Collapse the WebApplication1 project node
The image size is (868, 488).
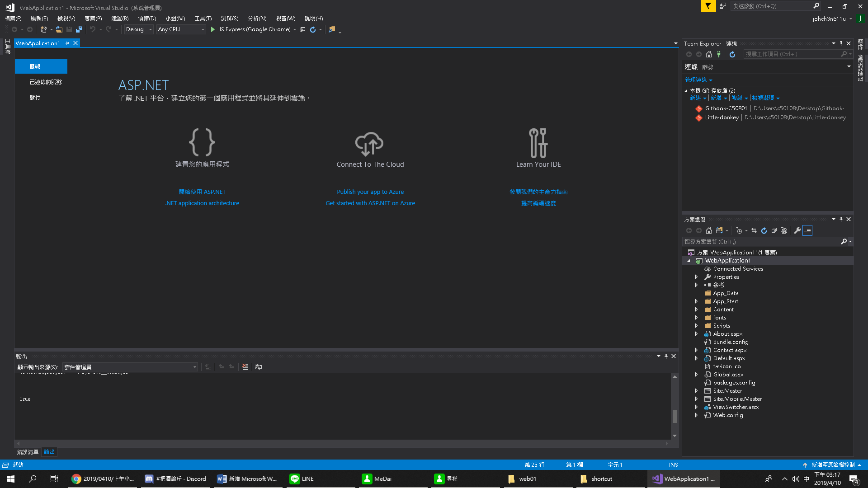pos(689,261)
